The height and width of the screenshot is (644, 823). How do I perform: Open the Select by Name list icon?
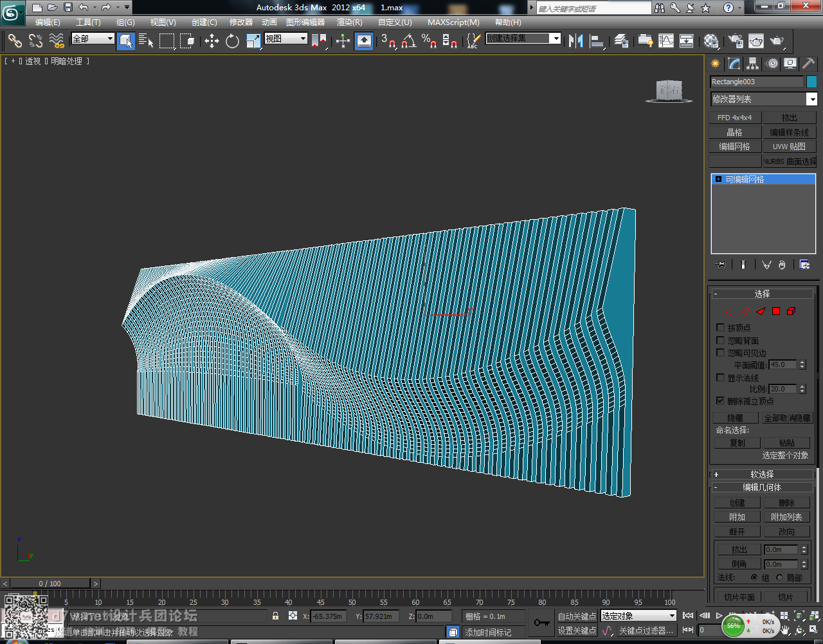(146, 41)
